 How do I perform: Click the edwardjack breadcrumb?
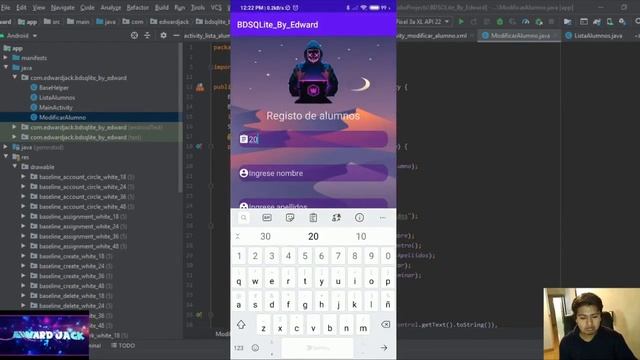tap(169, 22)
